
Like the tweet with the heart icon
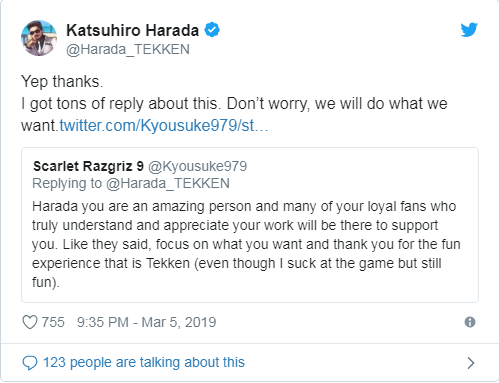(30, 322)
